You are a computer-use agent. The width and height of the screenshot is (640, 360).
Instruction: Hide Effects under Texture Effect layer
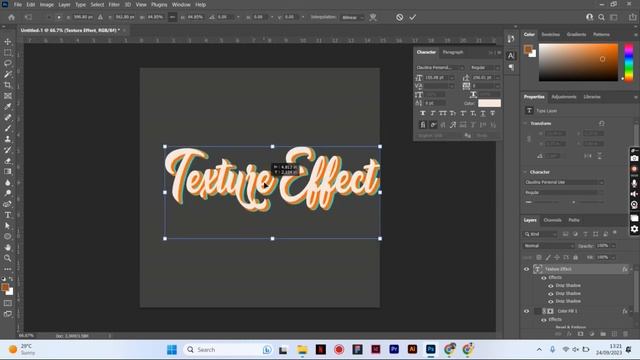tap(544, 278)
